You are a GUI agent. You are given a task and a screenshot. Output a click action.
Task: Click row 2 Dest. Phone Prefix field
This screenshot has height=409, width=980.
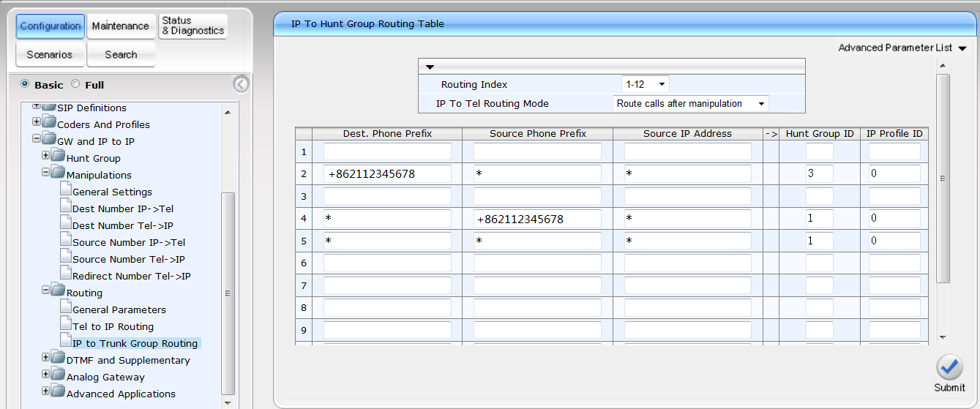tap(387, 174)
